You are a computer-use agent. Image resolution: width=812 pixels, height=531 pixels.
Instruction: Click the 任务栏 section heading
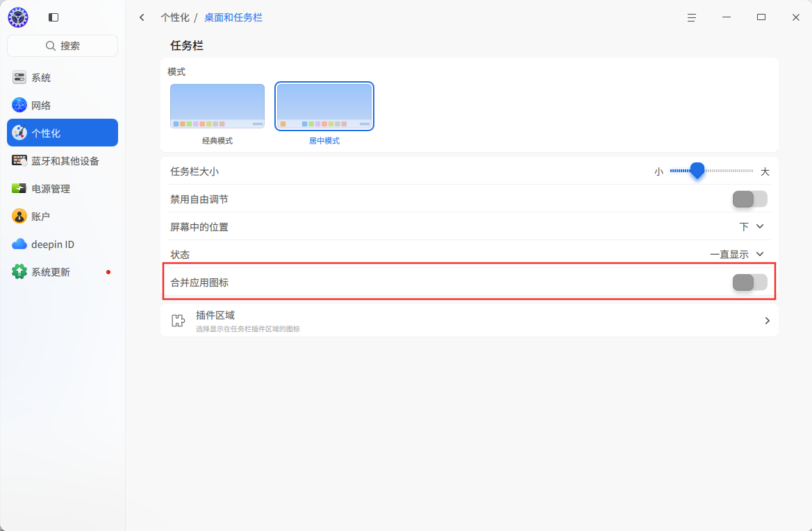coord(187,46)
